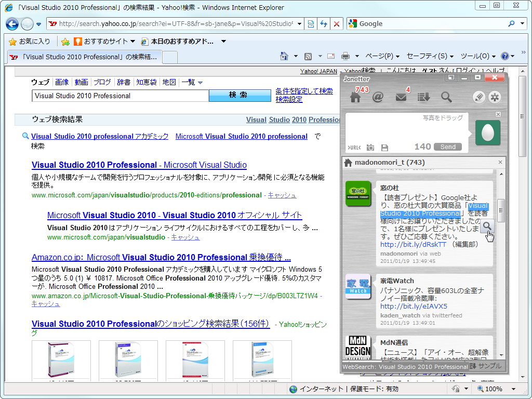Image resolution: width=532 pixels, height=399 pixels.
Task: Click Yahoo! JAPAN header link
Action: point(318,71)
